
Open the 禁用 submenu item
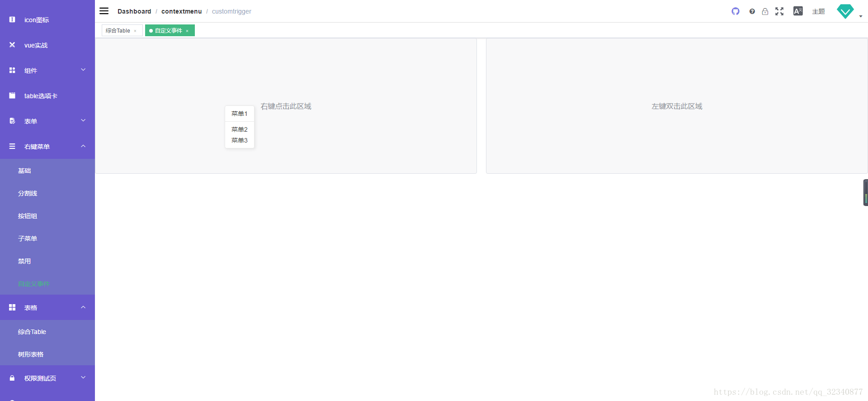pos(47,261)
